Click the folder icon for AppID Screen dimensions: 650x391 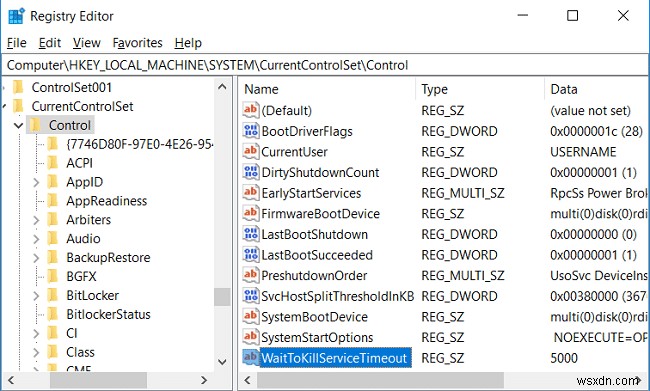click(53, 182)
